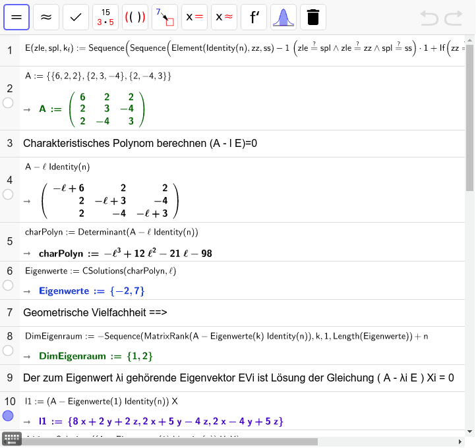
Task: Select the Expand parentheses tool
Action: pos(135,17)
